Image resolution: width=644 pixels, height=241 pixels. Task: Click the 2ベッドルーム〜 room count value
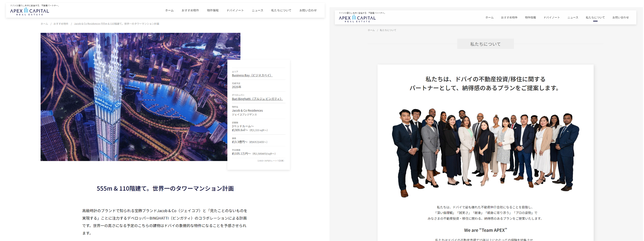(x=243, y=126)
